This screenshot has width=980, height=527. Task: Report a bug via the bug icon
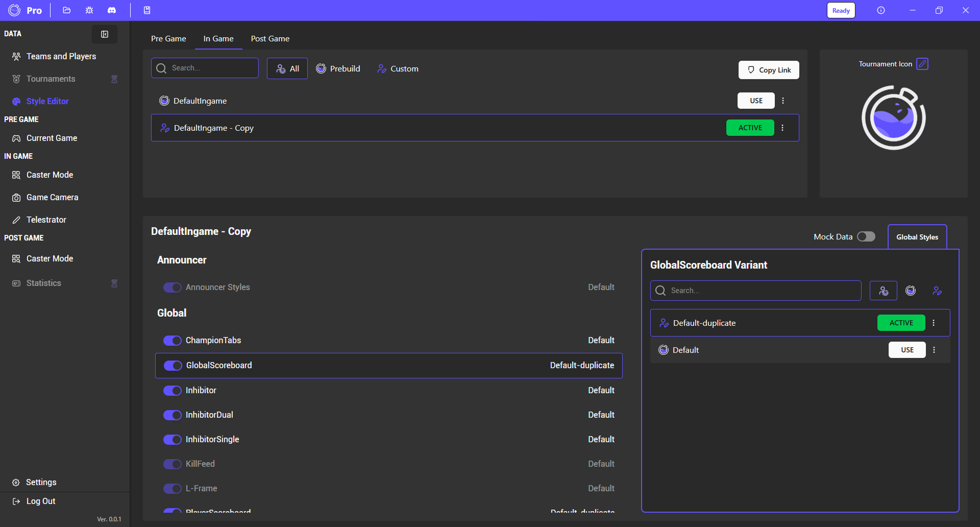click(x=89, y=10)
